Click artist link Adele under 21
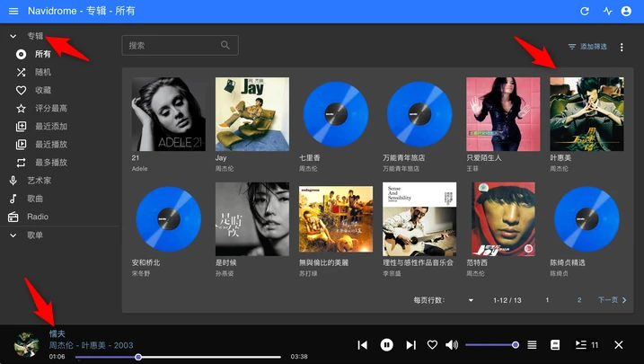Viewport: 644px width, 364px height. 139,169
